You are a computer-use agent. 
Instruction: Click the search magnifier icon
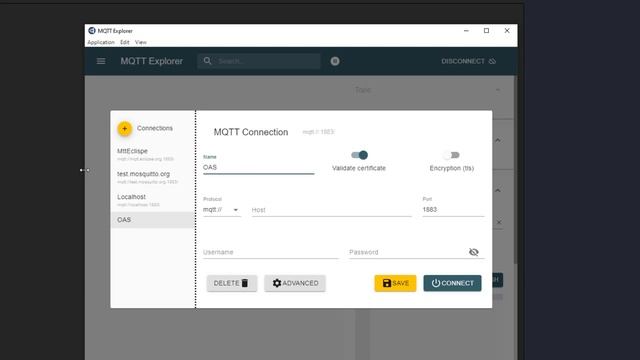click(207, 61)
